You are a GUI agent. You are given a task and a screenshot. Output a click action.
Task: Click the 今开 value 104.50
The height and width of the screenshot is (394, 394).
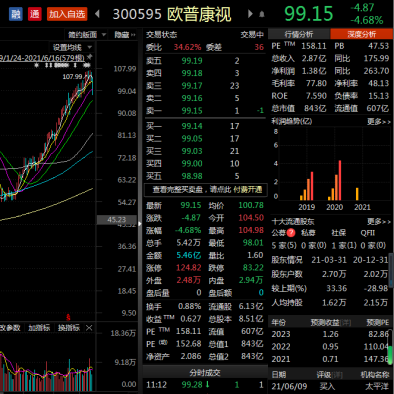pos(251,218)
